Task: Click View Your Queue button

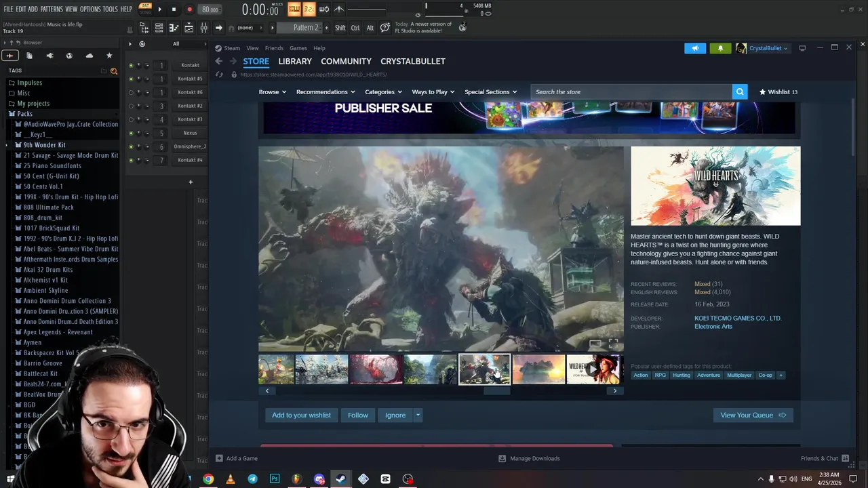Action: (x=753, y=415)
